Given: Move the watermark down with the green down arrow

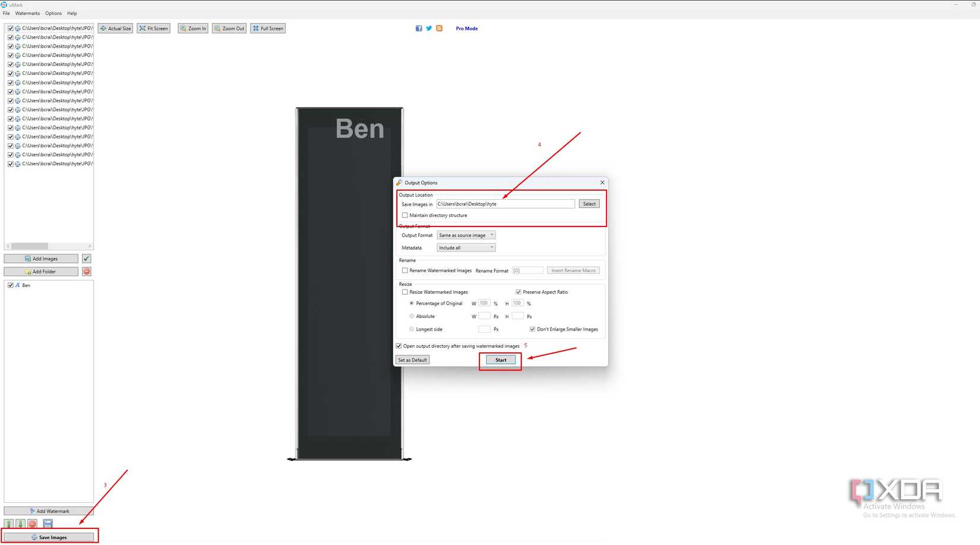Looking at the screenshot, I should [x=20, y=524].
